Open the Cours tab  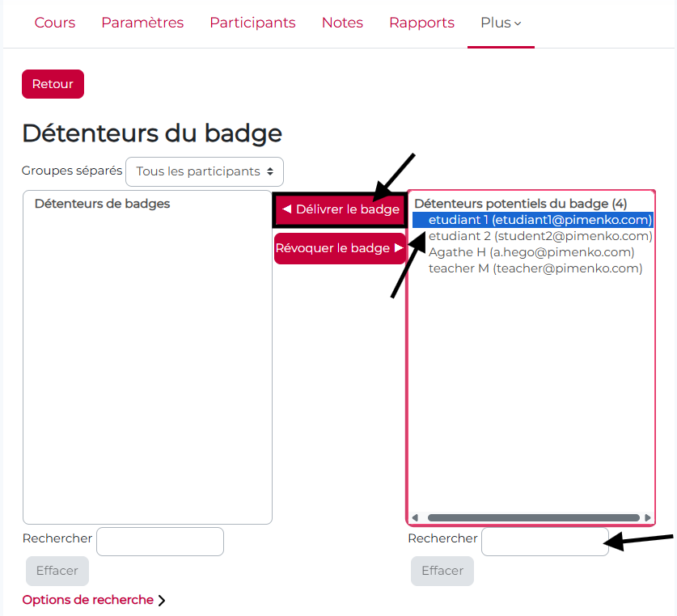pyautogui.click(x=55, y=23)
